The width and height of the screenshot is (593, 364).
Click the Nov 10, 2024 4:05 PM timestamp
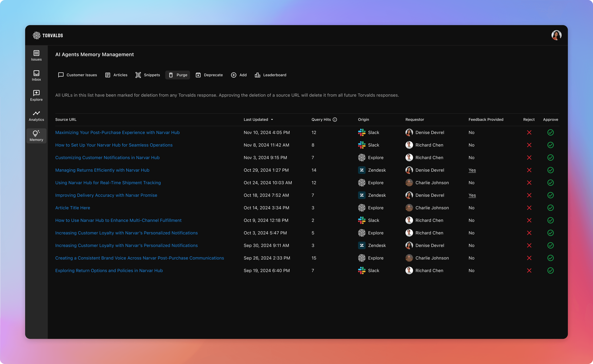[x=267, y=132]
